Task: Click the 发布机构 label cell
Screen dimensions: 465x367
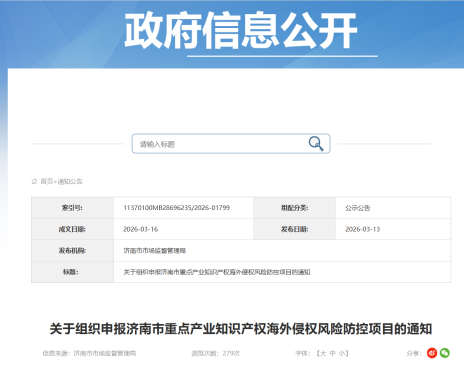Action: [73, 251]
